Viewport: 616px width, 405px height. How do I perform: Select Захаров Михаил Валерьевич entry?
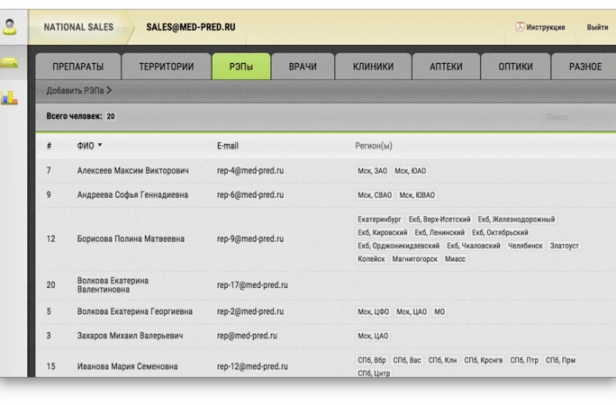[131, 336]
